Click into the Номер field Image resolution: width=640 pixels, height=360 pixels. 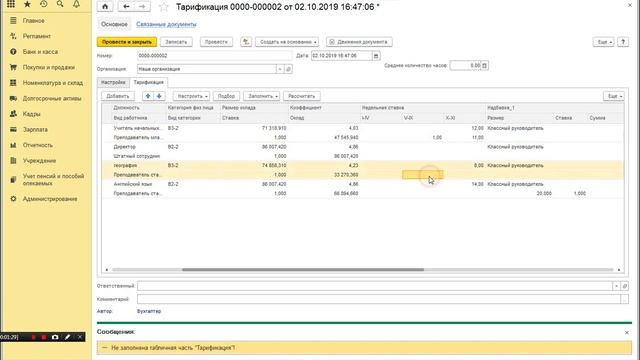(x=214, y=56)
